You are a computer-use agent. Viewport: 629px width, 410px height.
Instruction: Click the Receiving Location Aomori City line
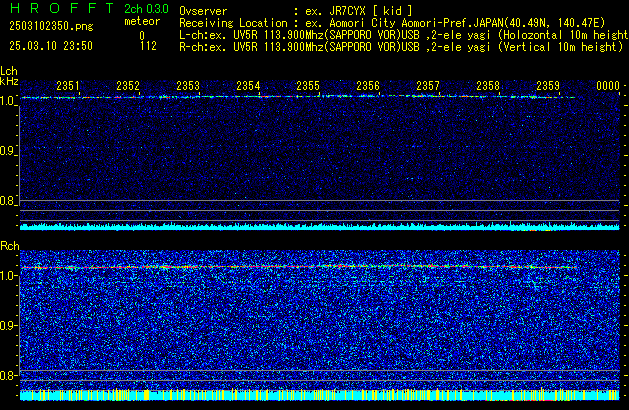392,23
